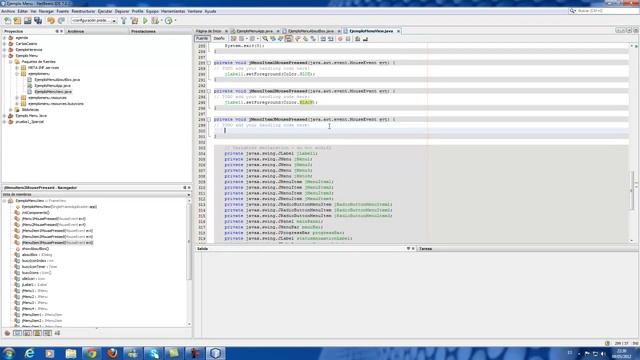Open Firefox from the taskbar

[112, 353]
